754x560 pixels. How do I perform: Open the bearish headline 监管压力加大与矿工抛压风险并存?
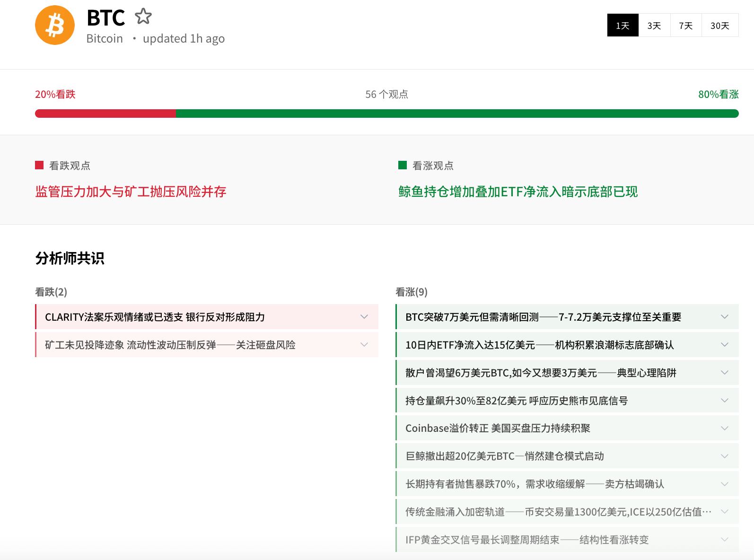click(131, 192)
